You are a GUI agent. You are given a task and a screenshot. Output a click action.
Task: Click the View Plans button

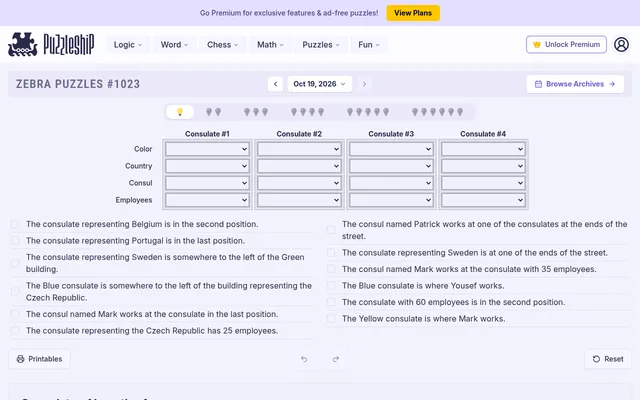[x=413, y=13]
